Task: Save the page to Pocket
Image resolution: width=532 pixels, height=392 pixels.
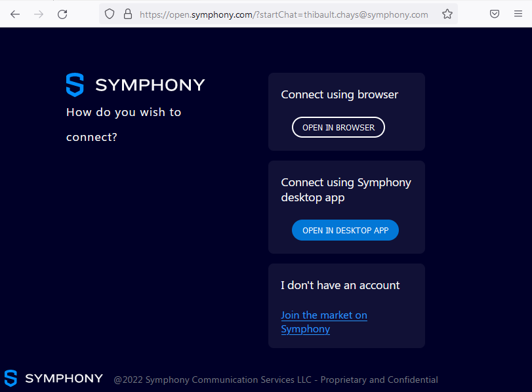Action: [495, 14]
